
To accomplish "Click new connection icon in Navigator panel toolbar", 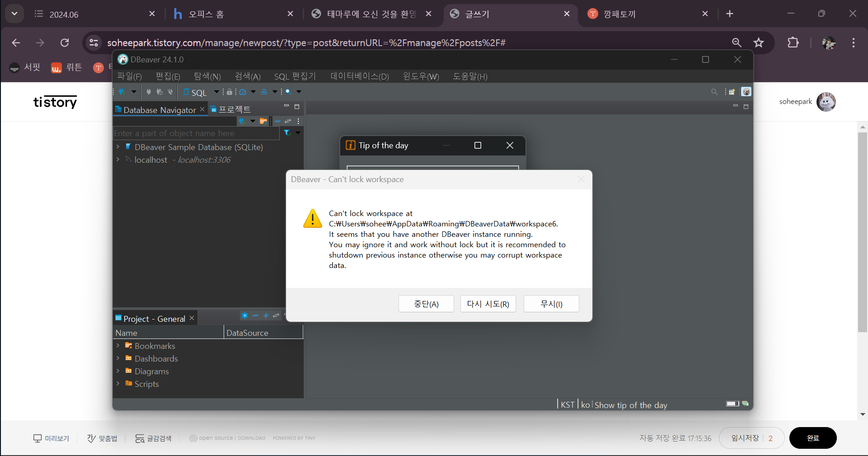I will pyautogui.click(x=242, y=121).
